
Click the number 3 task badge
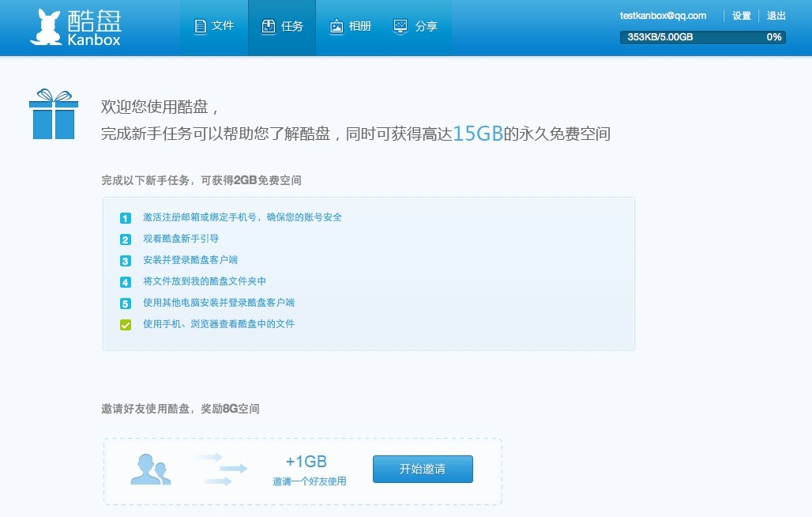(x=126, y=261)
